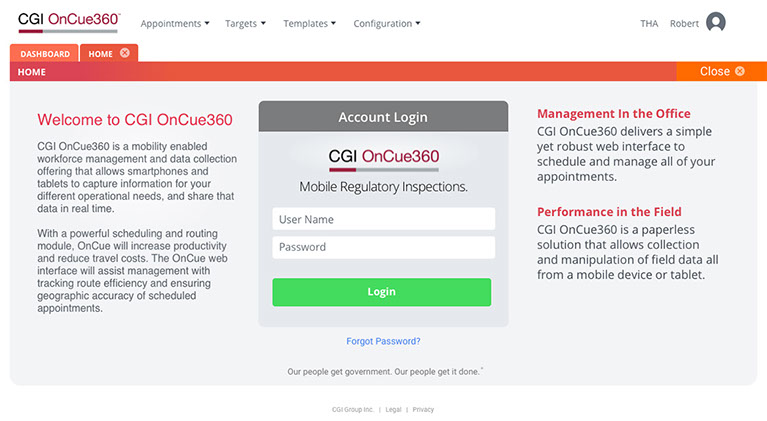Click the green Login button
767x421 pixels.
click(382, 292)
